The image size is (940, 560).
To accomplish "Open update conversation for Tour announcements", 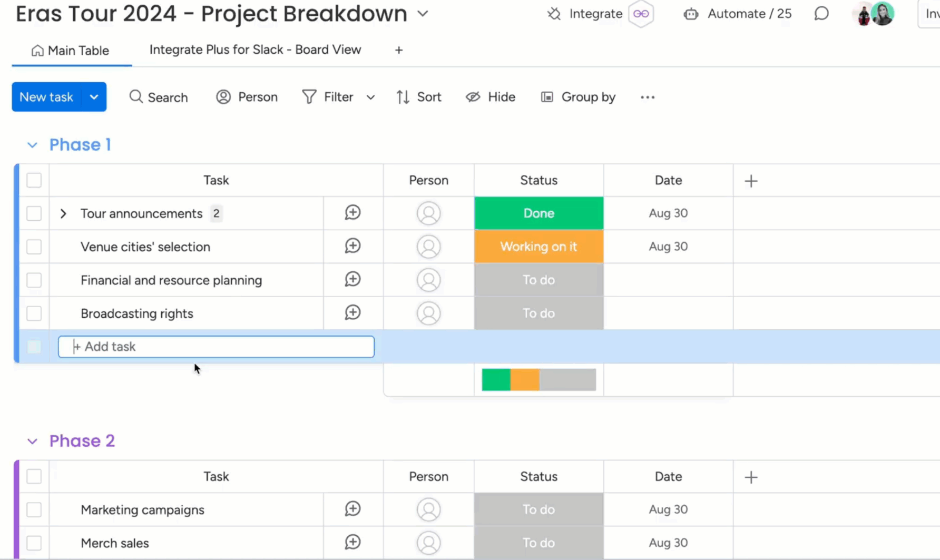I will coord(352,213).
